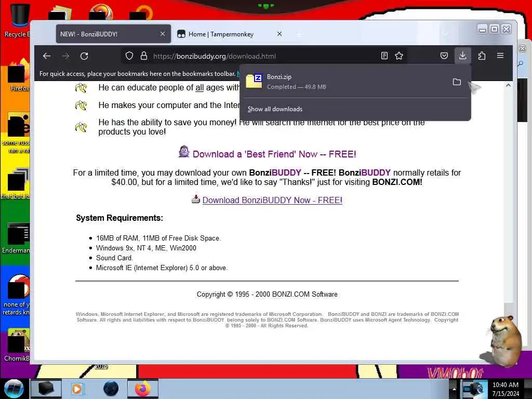Screen dimensions: 532x399
Task: Click the site security padlock icon
Action: (x=144, y=56)
